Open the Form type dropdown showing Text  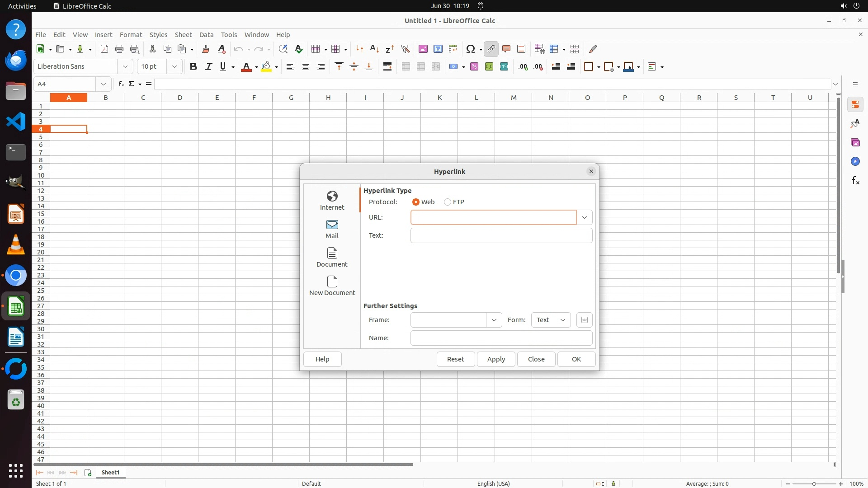551,320
